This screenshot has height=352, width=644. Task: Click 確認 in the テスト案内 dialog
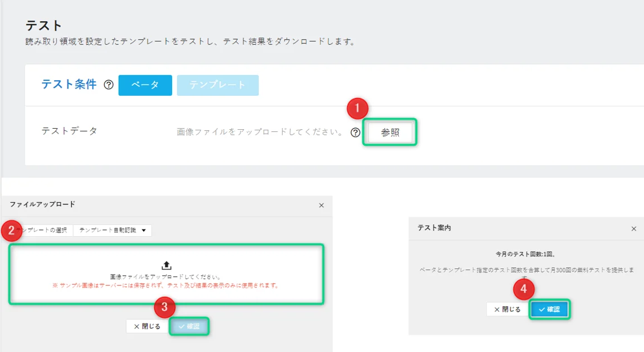[x=549, y=309]
